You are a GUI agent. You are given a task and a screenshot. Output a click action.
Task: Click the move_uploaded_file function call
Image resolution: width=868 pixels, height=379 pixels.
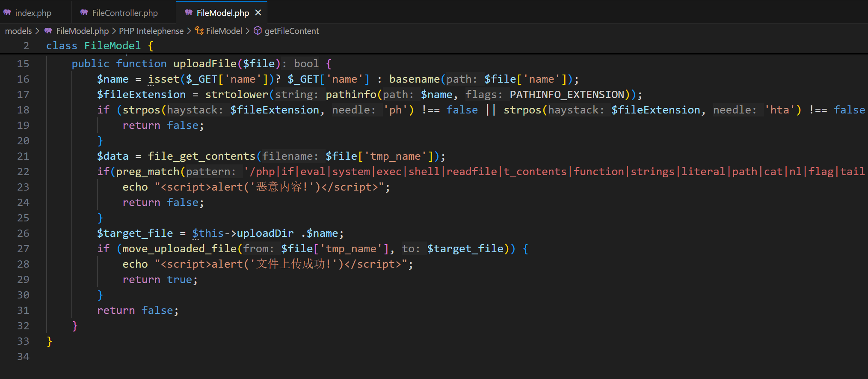[x=179, y=249]
